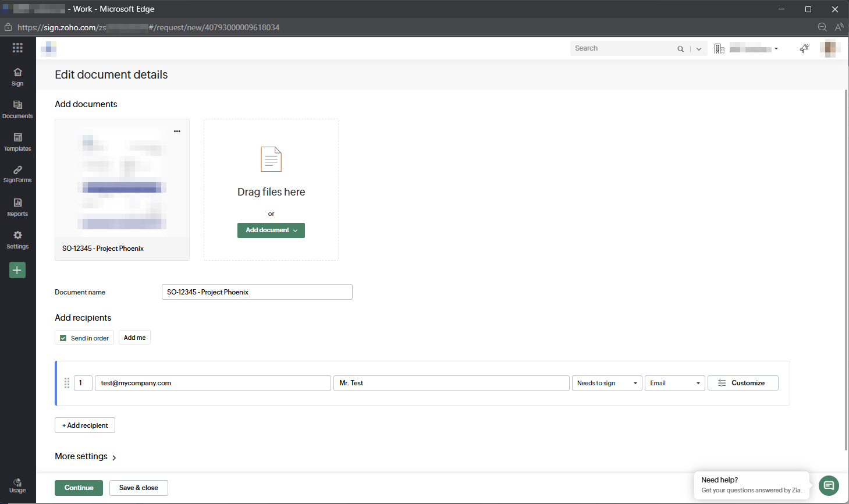Expand search options dropdown arrow
Image resolution: width=849 pixels, height=504 pixels.
tap(699, 49)
